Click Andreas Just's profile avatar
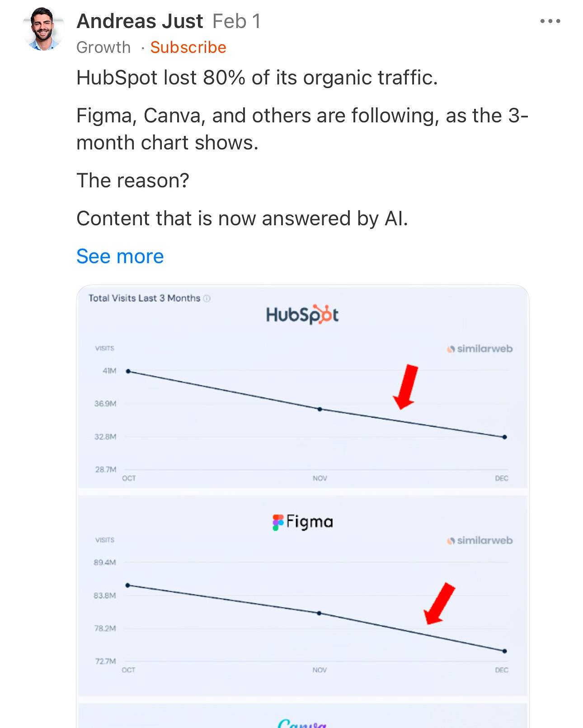583x728 pixels. (43, 29)
